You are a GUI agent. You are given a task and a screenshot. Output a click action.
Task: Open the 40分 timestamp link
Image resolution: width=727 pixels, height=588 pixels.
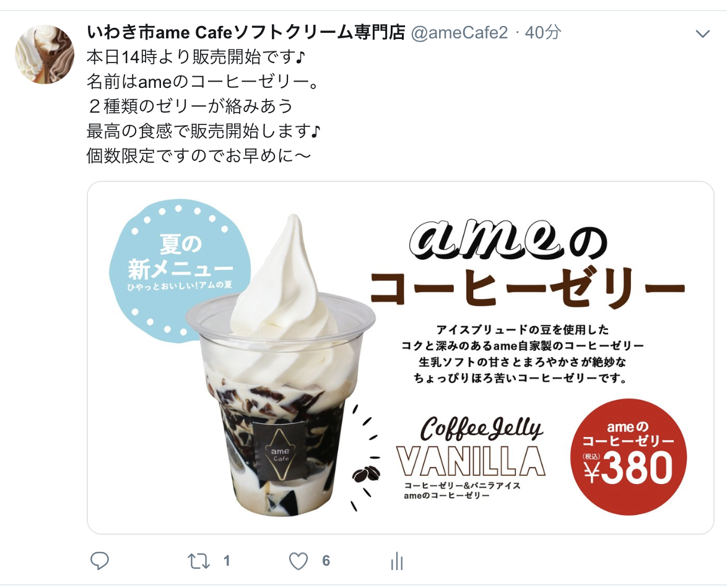pyautogui.click(x=543, y=32)
